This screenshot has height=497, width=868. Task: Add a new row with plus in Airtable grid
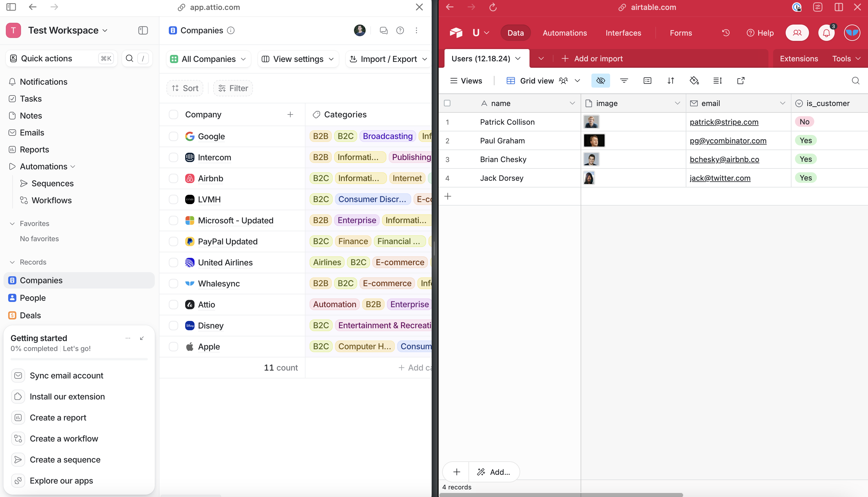coord(448,196)
